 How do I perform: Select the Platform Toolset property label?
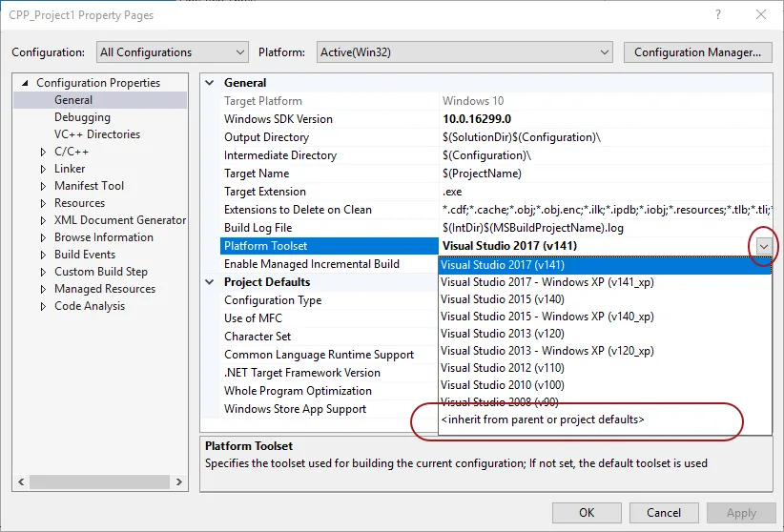pyautogui.click(x=265, y=246)
